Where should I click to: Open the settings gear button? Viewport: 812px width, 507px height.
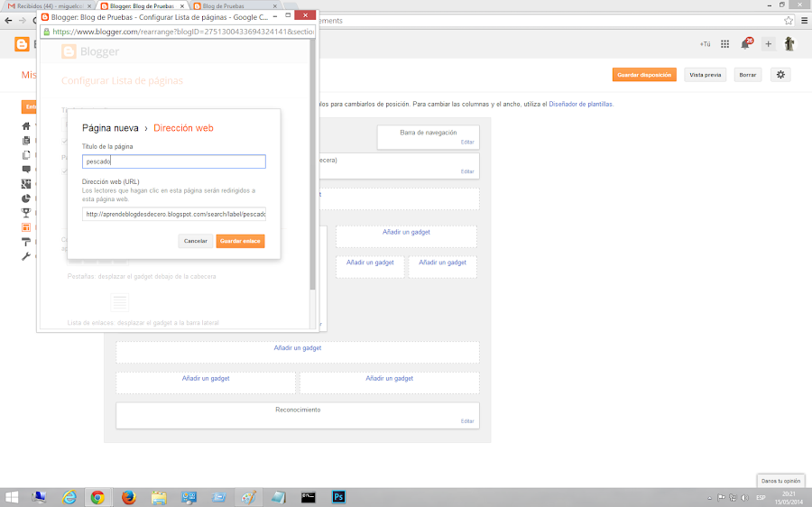coord(780,75)
